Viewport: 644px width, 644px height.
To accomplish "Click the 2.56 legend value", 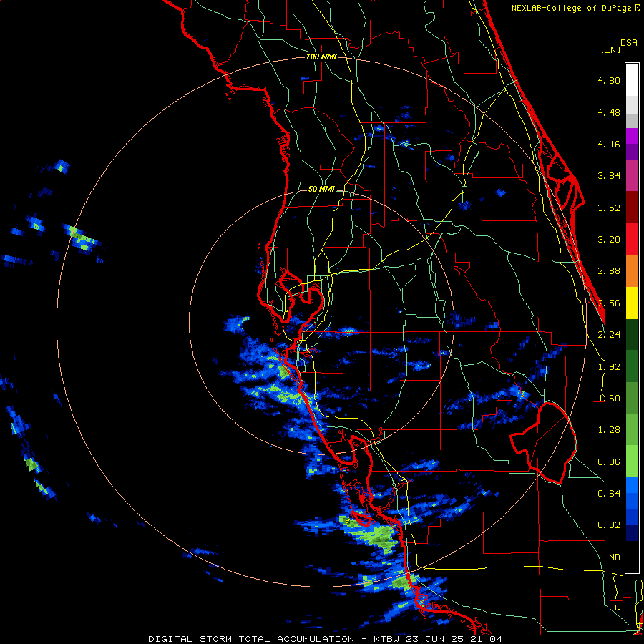I will click(609, 303).
